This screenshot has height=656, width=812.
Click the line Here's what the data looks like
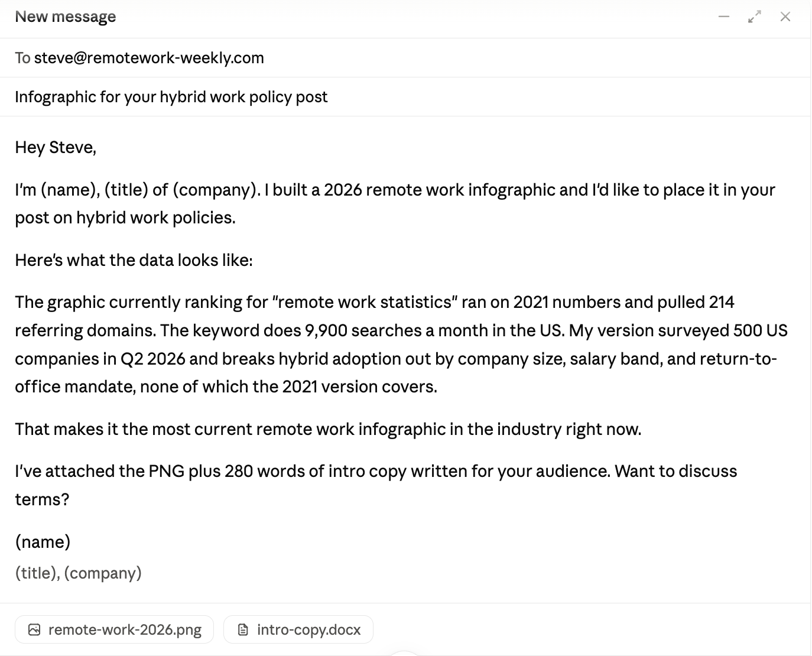click(x=134, y=260)
